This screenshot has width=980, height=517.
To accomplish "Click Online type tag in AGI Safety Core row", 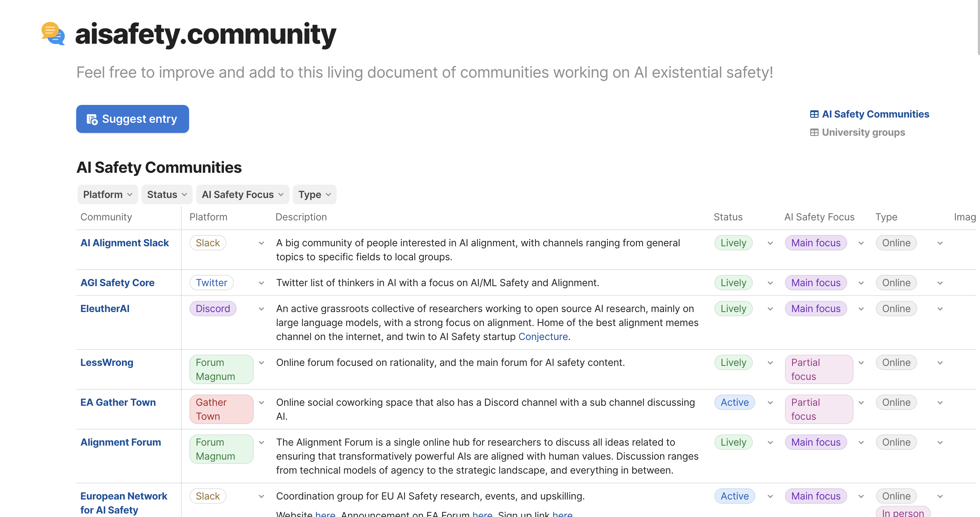I will click(896, 283).
